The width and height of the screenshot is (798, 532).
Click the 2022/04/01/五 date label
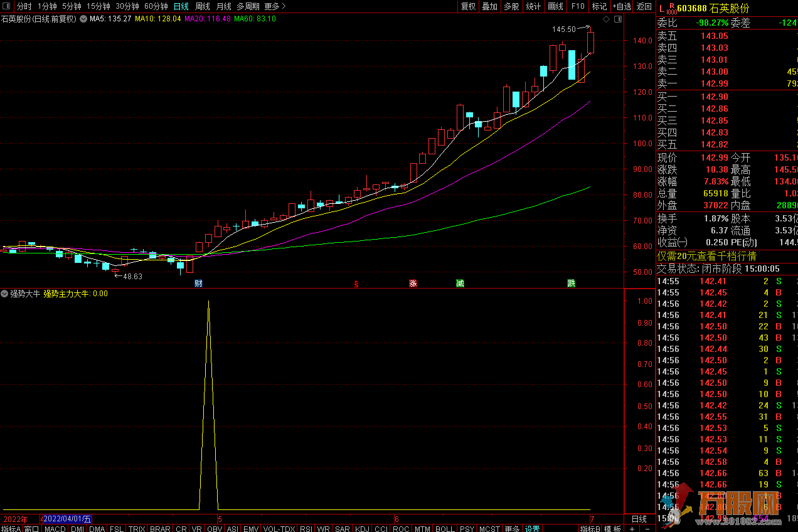66,519
